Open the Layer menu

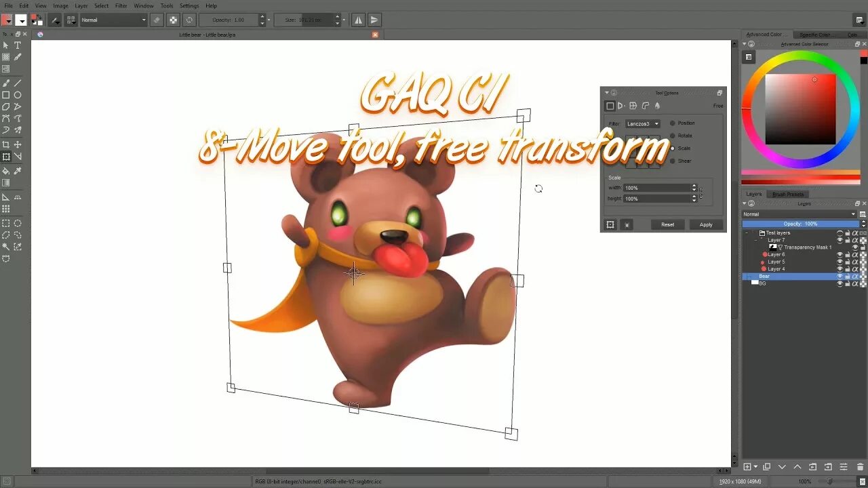(x=81, y=5)
